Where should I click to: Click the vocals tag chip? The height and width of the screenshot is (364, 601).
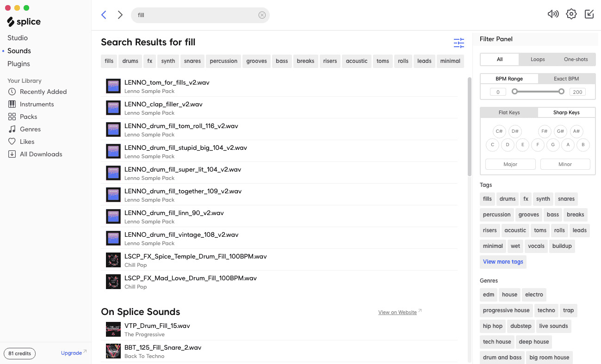pos(536,246)
